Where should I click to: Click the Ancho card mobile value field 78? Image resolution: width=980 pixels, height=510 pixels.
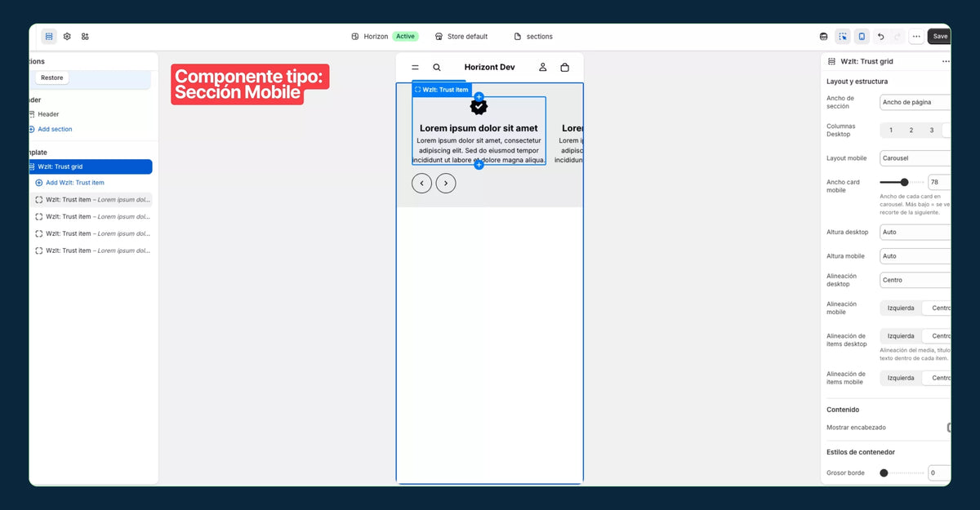click(939, 183)
